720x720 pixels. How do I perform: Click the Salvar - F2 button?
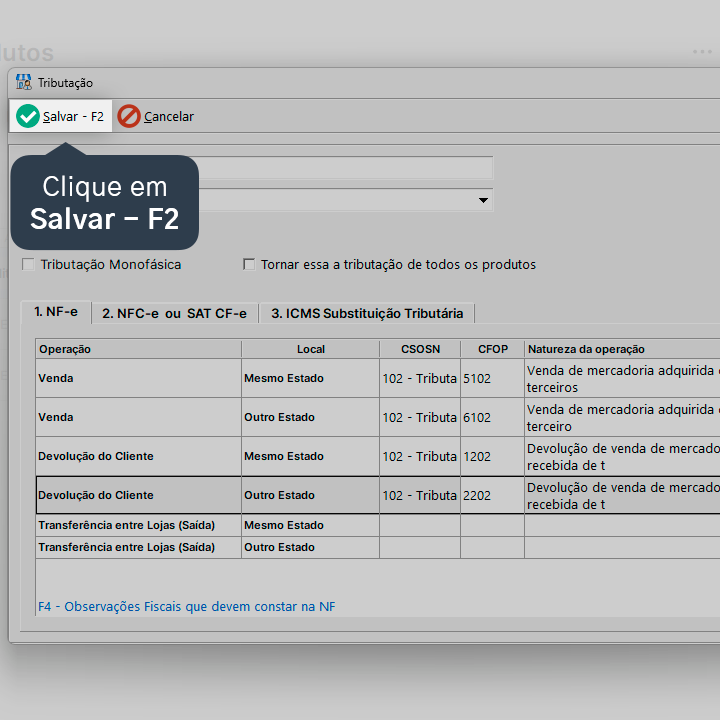point(61,116)
